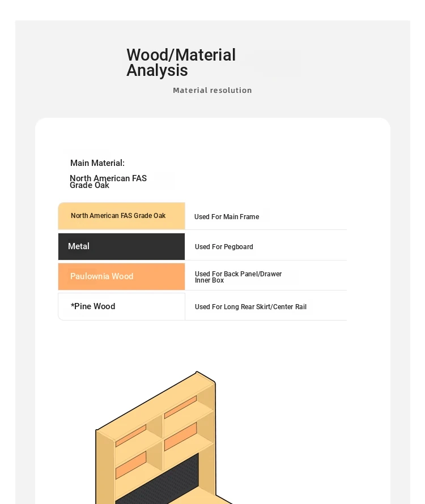Click the Used For Pegboard description
The width and height of the screenshot is (425, 504).
pos(224,247)
